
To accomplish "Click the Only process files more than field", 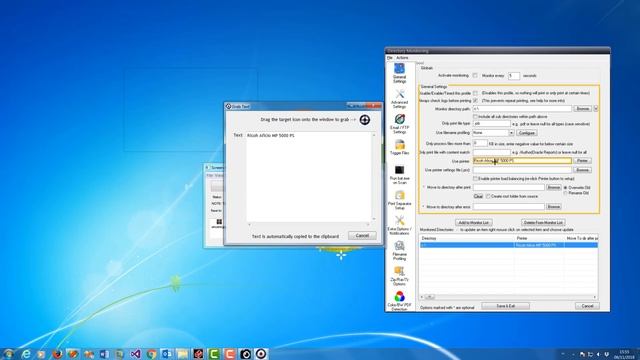I will (x=480, y=143).
